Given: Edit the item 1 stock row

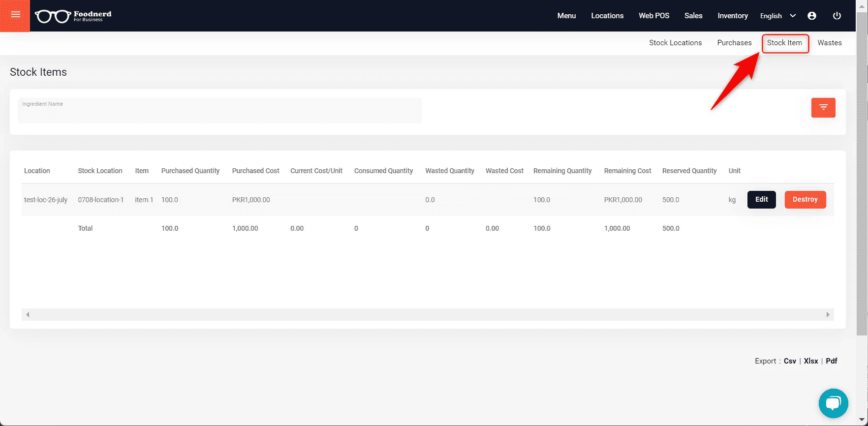Looking at the screenshot, I should (762, 200).
